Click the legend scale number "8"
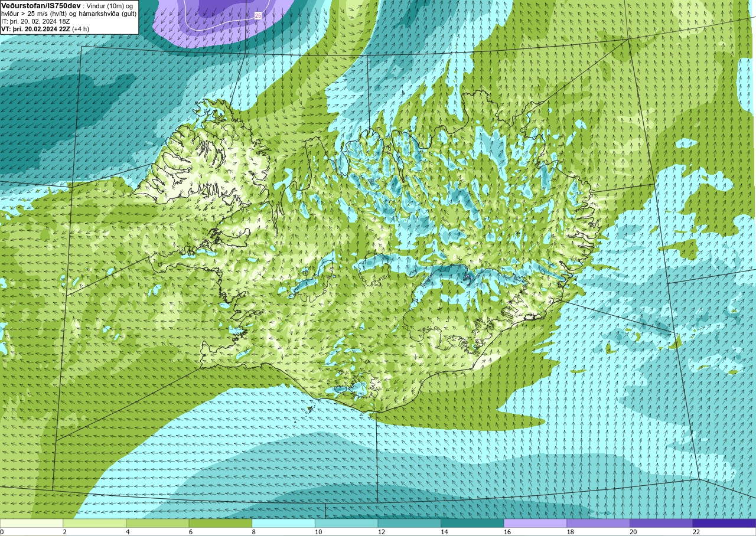 [253, 532]
